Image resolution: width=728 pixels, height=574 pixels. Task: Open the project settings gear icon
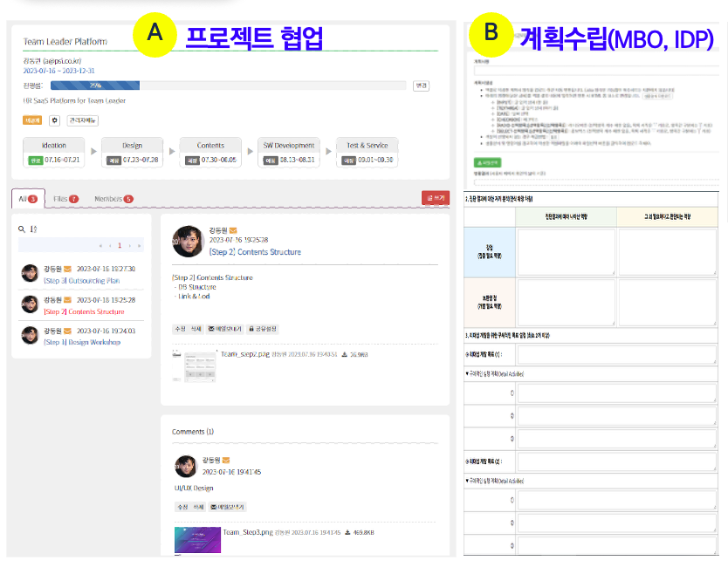point(53,120)
